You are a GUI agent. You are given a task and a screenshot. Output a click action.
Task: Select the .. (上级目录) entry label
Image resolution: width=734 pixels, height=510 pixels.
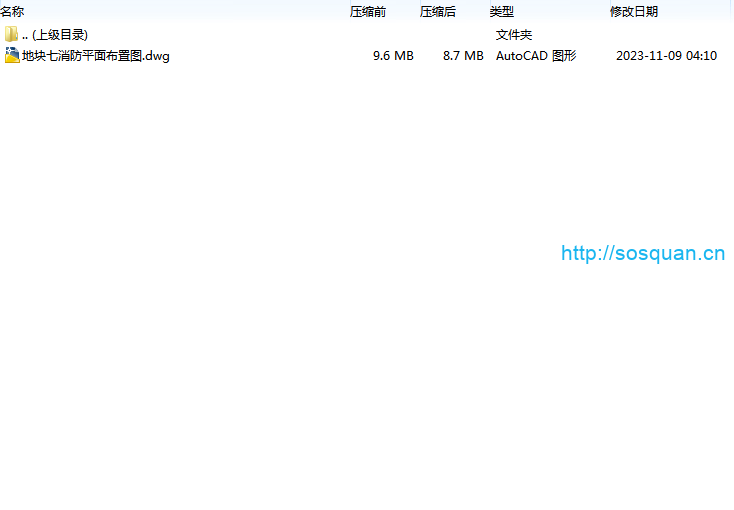[x=54, y=35]
